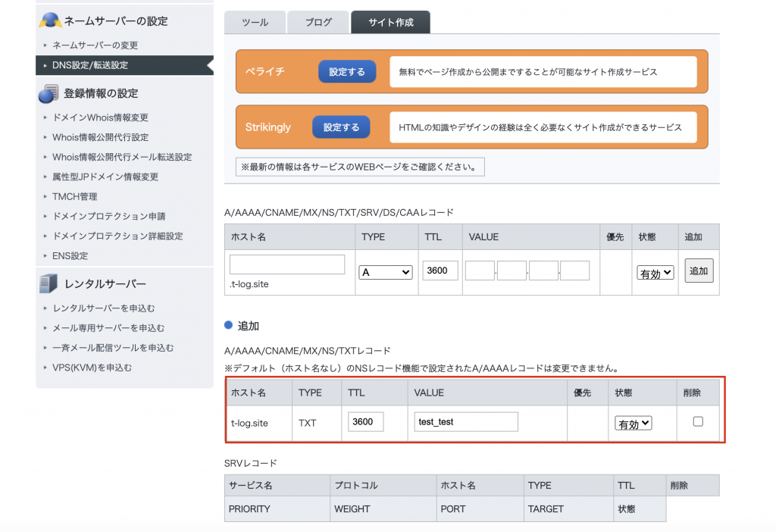Screen dimensions: 776x532
Task: Switch to the ブログ tab
Action: (318, 22)
